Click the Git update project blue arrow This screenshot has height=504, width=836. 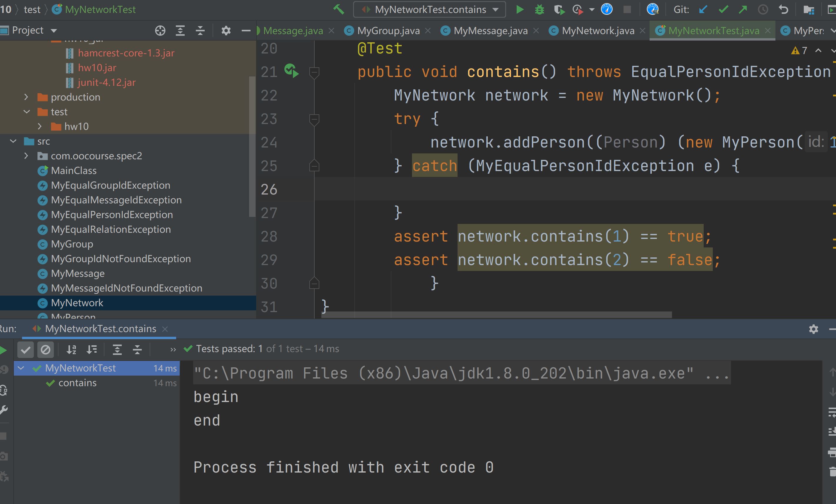703,9
